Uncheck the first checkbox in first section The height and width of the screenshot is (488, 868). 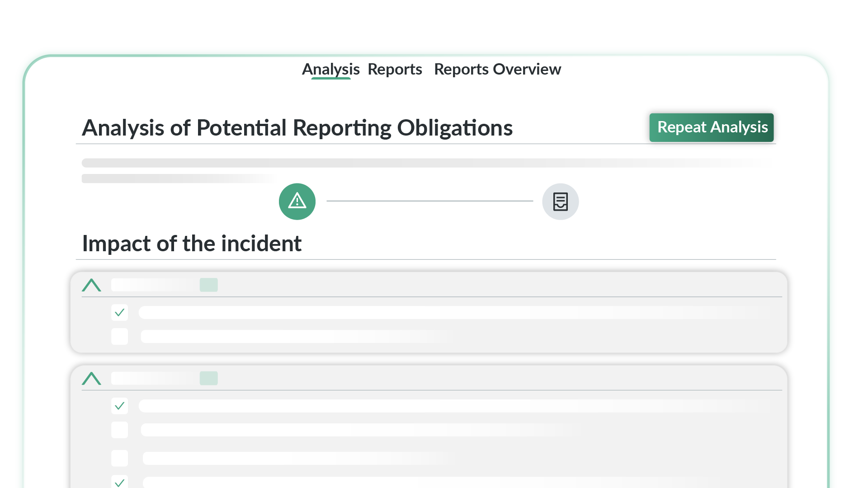click(120, 313)
